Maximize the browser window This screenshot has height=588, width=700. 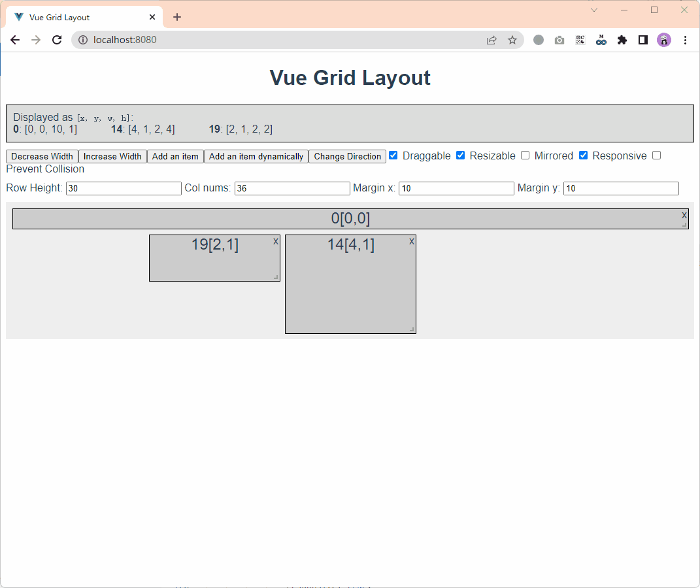(x=654, y=10)
